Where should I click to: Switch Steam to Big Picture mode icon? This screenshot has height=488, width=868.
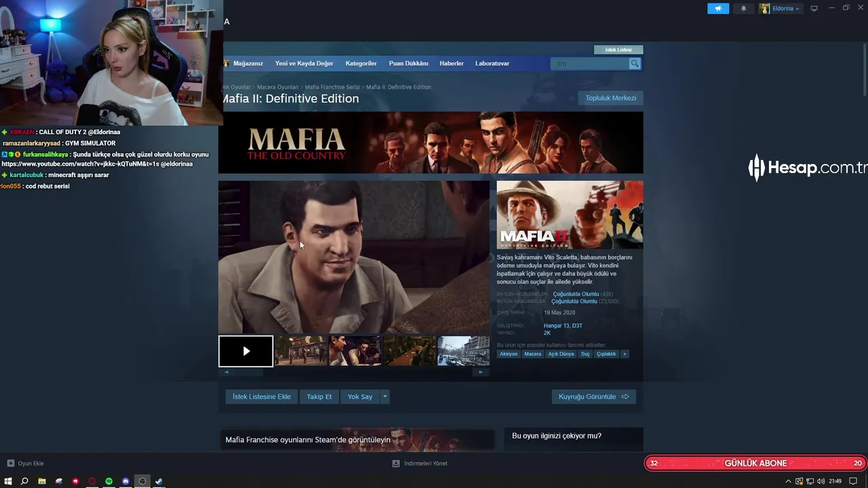pyautogui.click(x=814, y=8)
